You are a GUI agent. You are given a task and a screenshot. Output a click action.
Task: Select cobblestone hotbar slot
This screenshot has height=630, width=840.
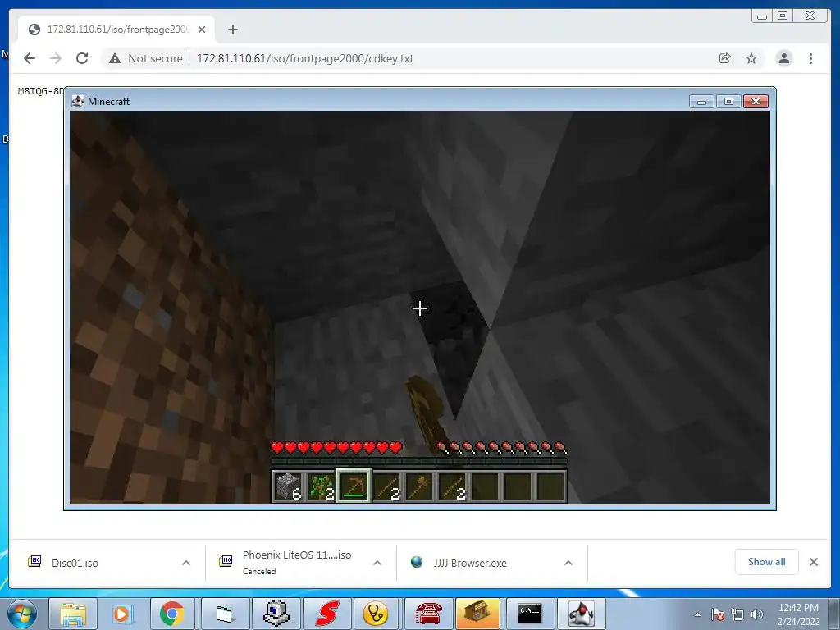(x=288, y=486)
